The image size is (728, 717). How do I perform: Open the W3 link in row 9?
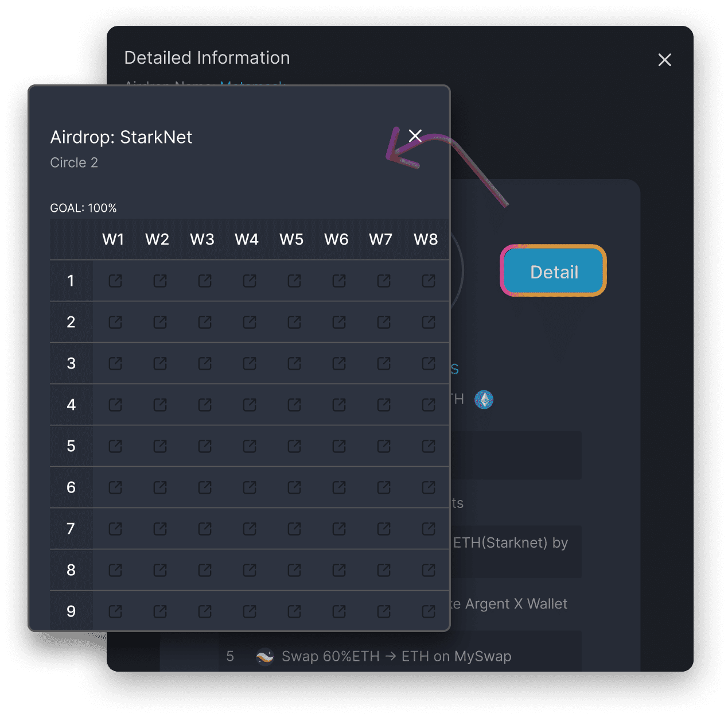pos(205,611)
